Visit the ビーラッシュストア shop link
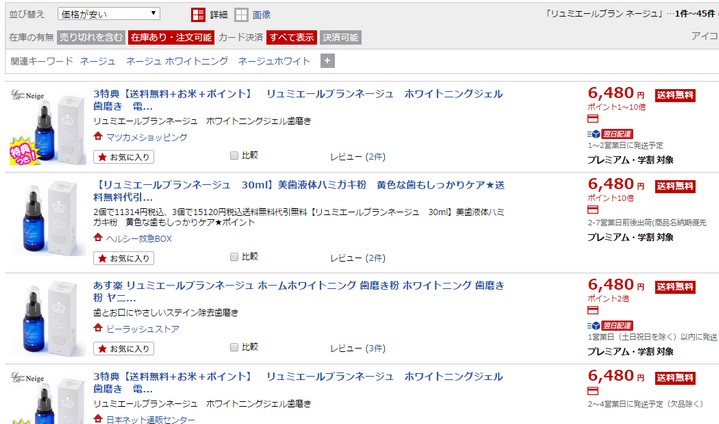Screen dimensions: 719x424 [143, 329]
